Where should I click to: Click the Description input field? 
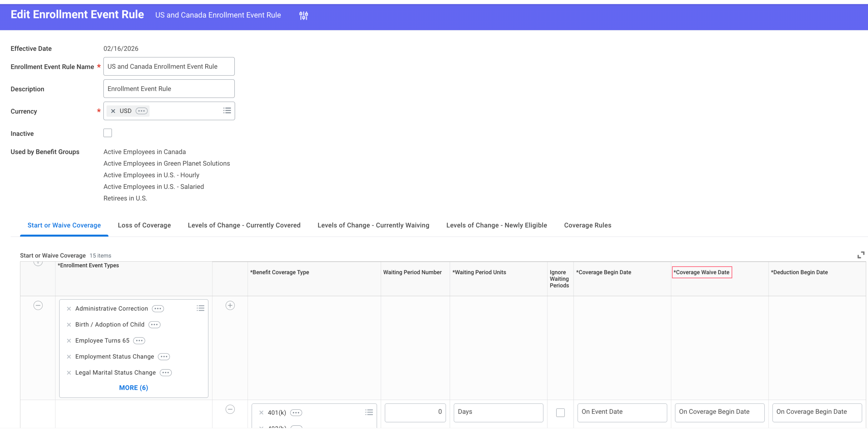pos(169,89)
